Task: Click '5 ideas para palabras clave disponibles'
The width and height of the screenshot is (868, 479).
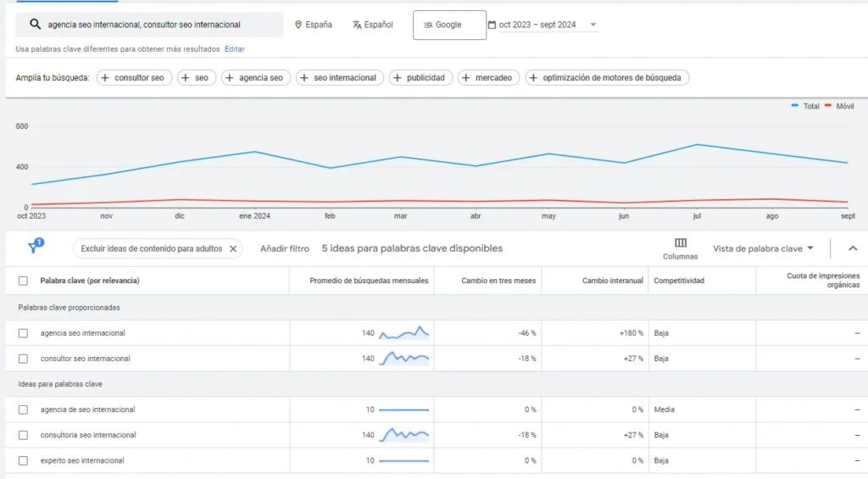Action: click(x=413, y=248)
